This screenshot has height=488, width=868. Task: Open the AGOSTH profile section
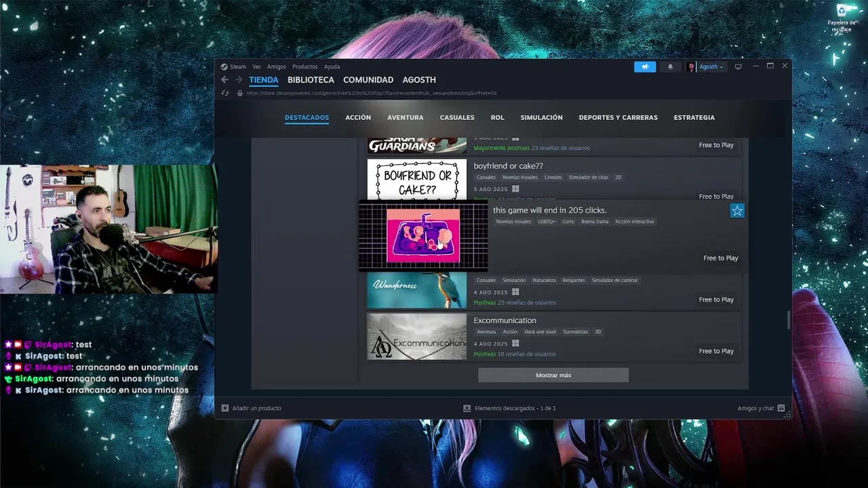pos(419,80)
